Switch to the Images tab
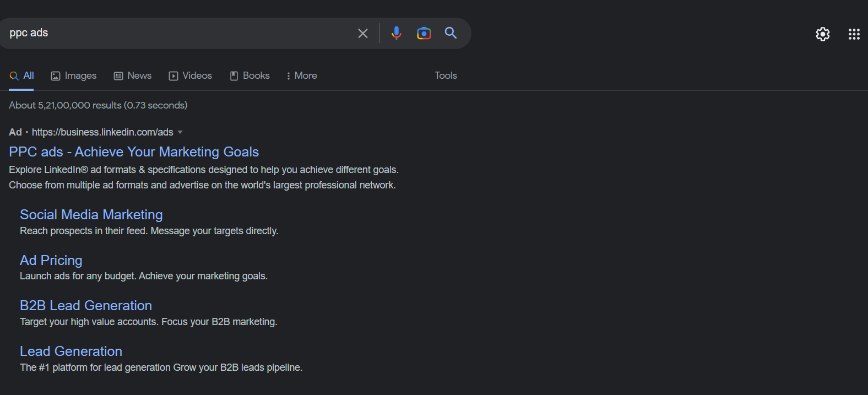 [x=74, y=76]
